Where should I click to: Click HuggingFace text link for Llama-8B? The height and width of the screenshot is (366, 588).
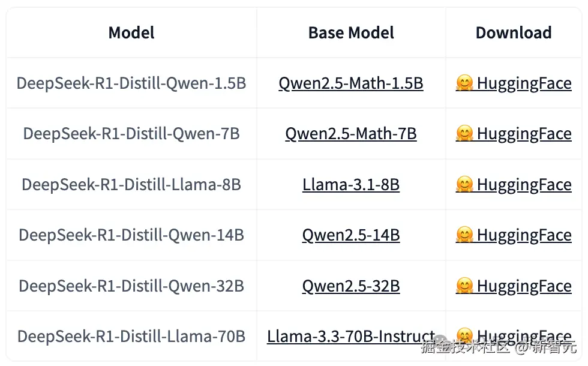(524, 184)
